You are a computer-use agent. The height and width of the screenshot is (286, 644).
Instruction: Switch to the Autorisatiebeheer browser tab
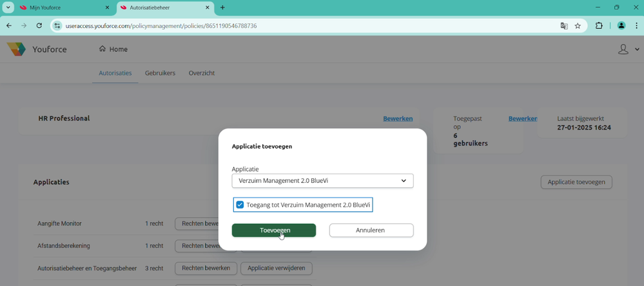[166, 7]
